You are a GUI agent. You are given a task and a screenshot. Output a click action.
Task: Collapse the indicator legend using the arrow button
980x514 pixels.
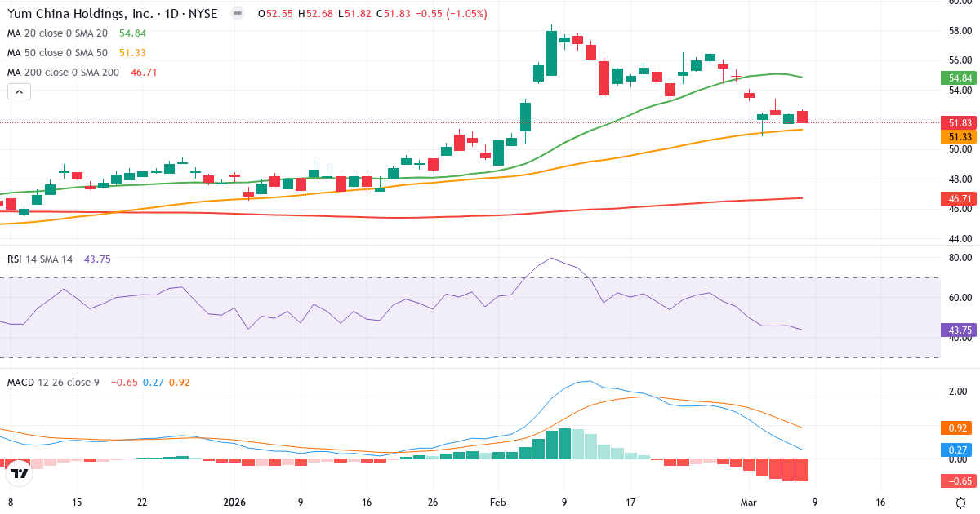18,91
